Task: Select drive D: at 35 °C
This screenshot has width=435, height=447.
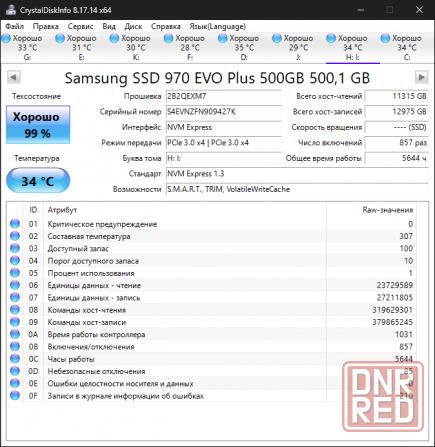Action: 244,48
